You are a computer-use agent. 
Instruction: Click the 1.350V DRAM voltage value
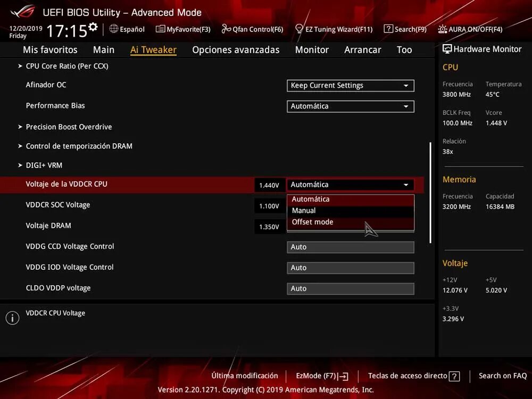(x=269, y=227)
